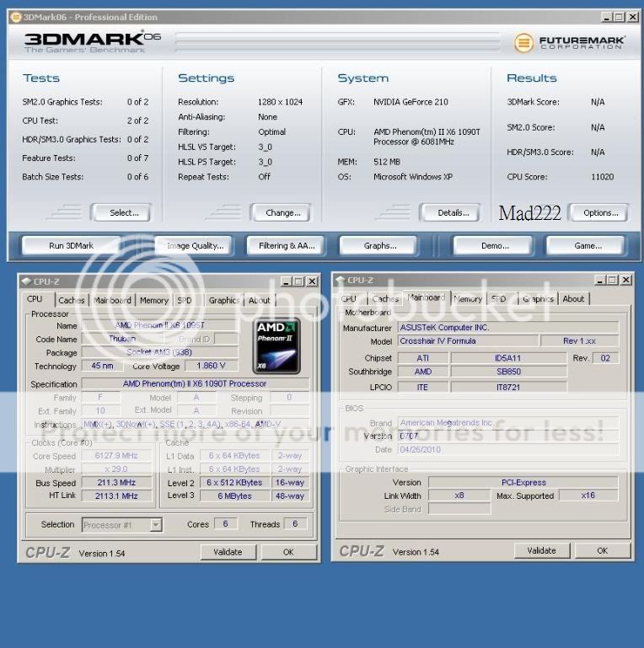
Task: Launch the Game... button
Action: (x=588, y=245)
